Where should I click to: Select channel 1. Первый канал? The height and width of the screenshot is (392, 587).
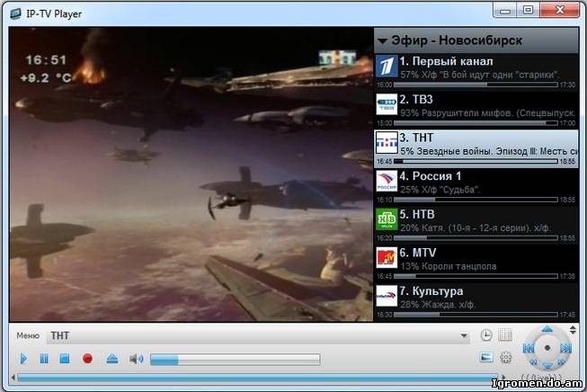point(476,72)
